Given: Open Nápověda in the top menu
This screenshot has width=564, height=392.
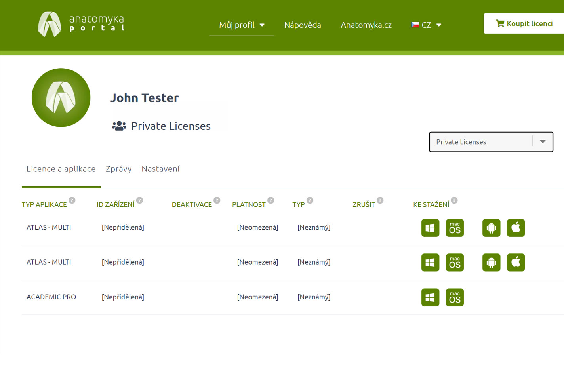Looking at the screenshot, I should pyautogui.click(x=303, y=25).
